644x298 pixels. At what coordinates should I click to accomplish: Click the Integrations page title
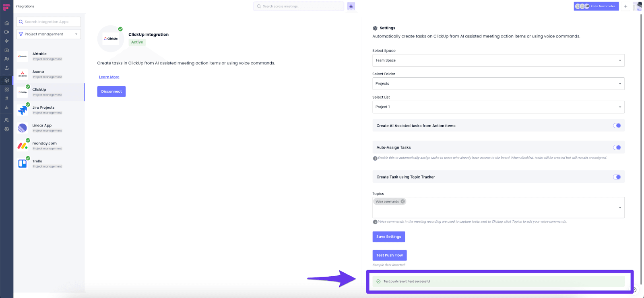click(x=25, y=6)
